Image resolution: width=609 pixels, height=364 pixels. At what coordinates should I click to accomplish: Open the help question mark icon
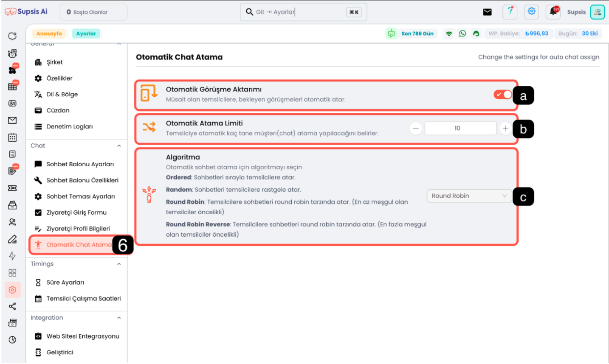(510, 11)
